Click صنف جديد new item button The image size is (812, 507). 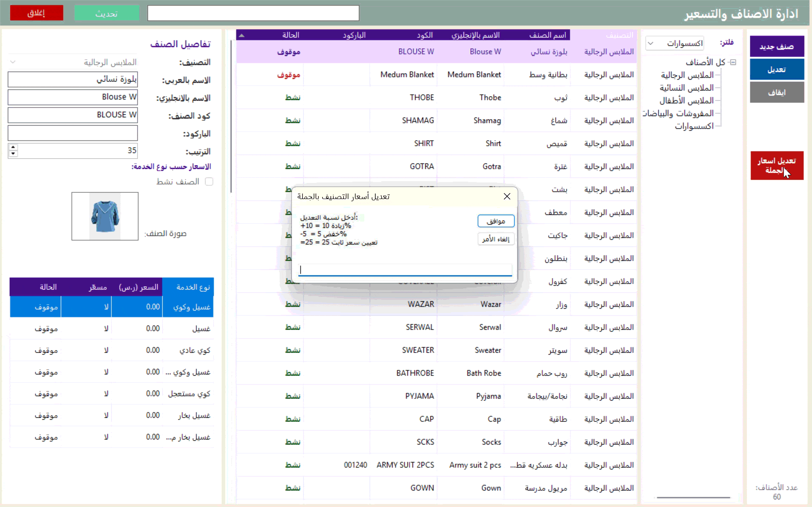coord(777,46)
